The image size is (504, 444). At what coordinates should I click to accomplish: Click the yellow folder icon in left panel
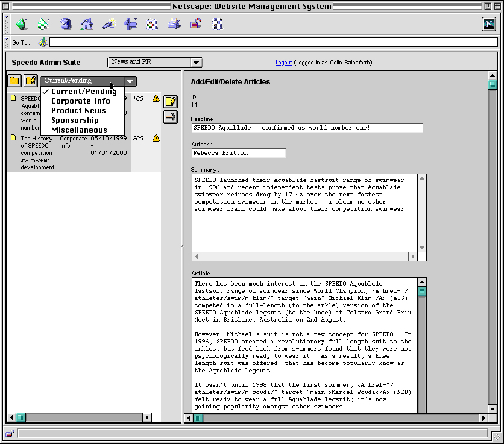click(14, 81)
